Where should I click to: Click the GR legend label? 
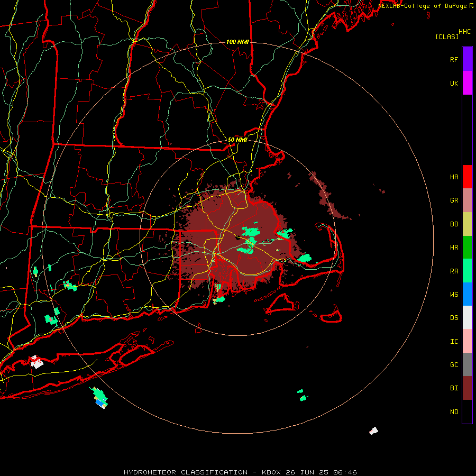tap(454, 200)
